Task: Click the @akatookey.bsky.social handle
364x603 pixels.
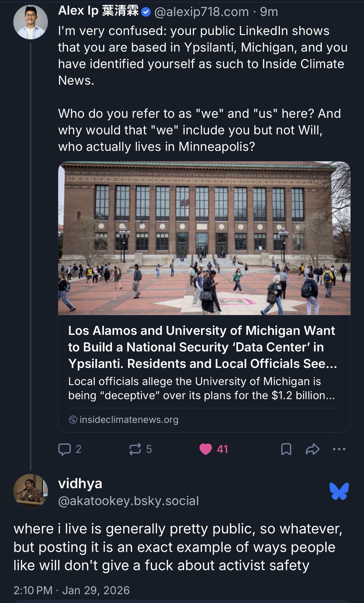Action: point(128,501)
